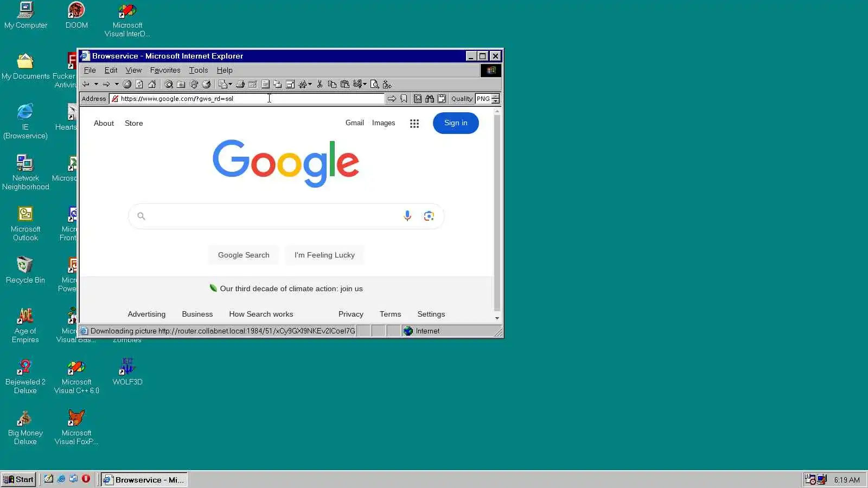The height and width of the screenshot is (488, 868).
Task: Expand the Quality format PNG dropdown
Action: click(495, 99)
